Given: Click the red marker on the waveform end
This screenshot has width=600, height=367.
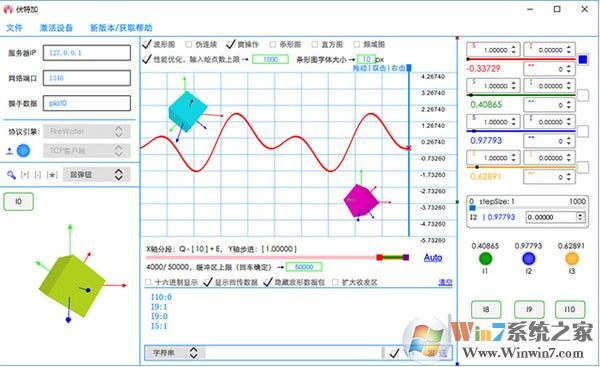Looking at the screenshot, I should click(409, 148).
